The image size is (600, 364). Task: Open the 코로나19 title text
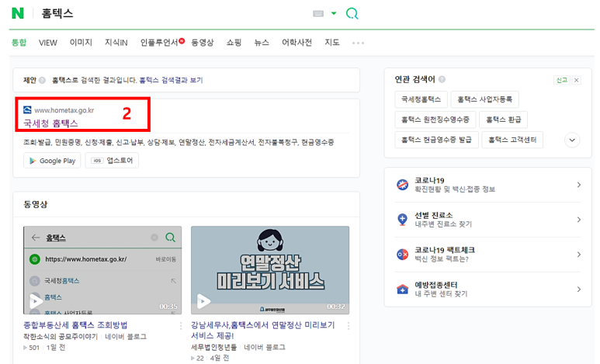pos(429,180)
